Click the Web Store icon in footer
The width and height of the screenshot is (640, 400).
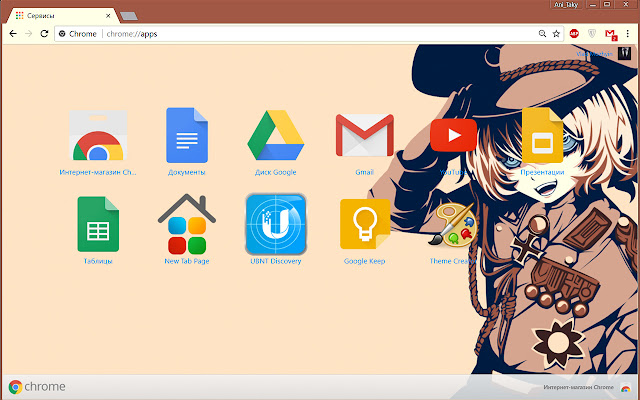pos(625,387)
